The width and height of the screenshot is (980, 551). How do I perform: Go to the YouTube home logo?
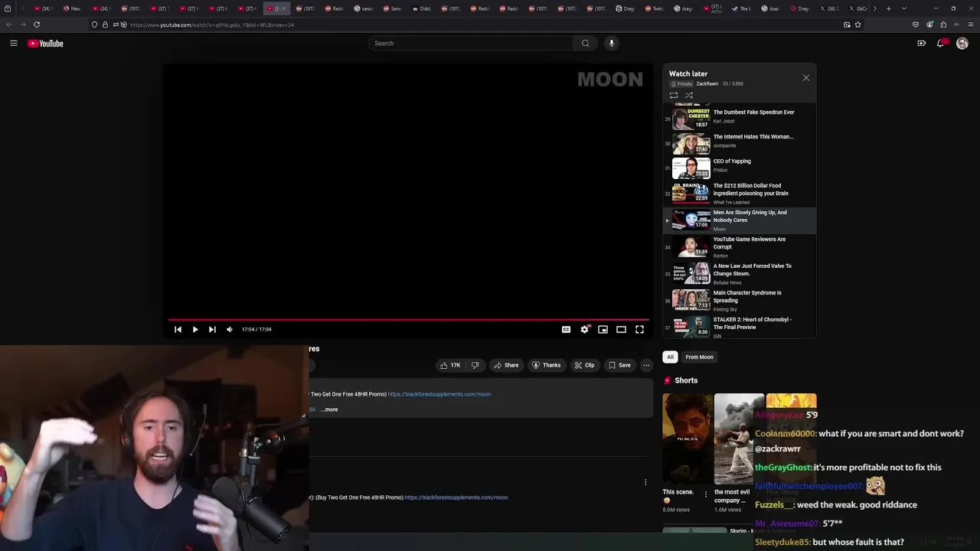[45, 44]
